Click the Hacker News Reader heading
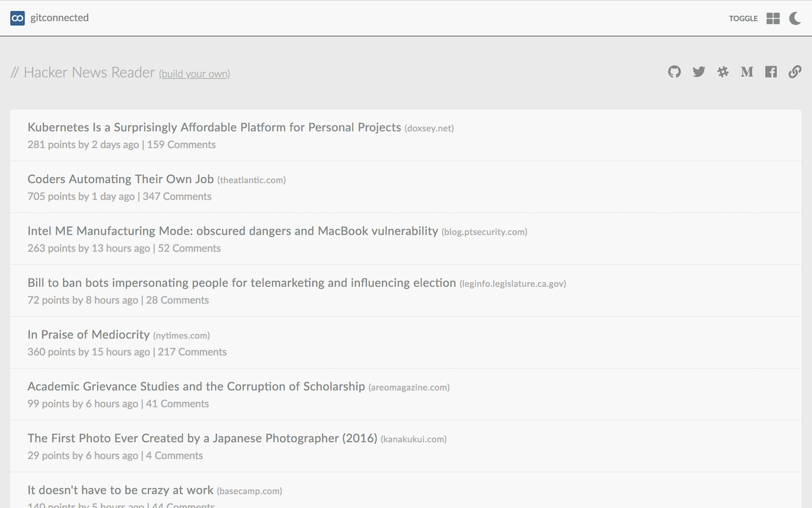The width and height of the screenshot is (812, 508). [82, 72]
